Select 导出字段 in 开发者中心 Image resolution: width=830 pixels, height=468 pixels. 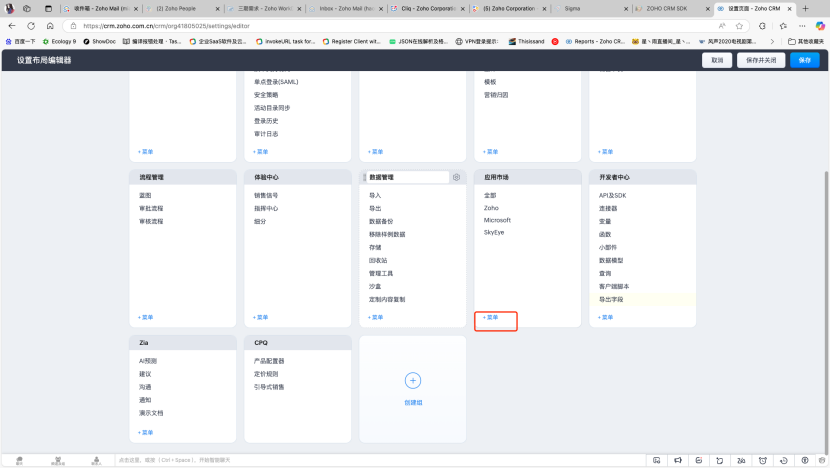point(611,299)
